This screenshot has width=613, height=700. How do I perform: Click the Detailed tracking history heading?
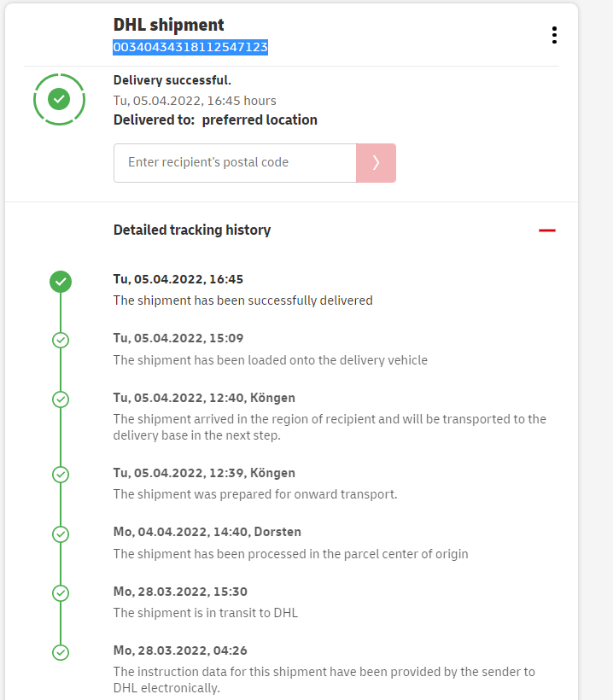click(192, 230)
